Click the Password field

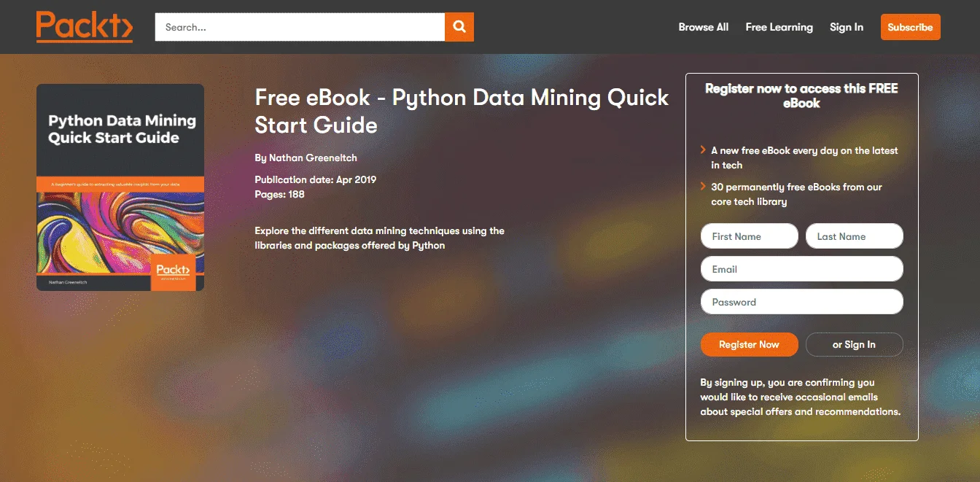[802, 302]
